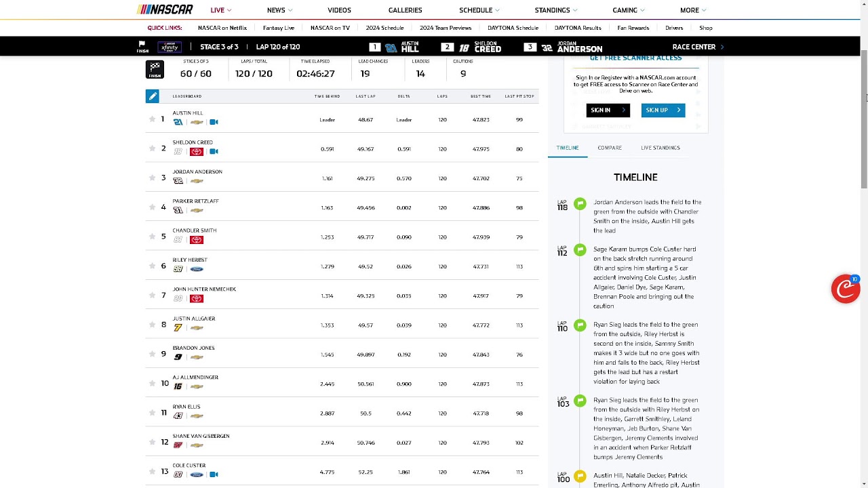The height and width of the screenshot is (488, 868).
Task: Click Ryan Ellis' driver name
Action: [186, 407]
